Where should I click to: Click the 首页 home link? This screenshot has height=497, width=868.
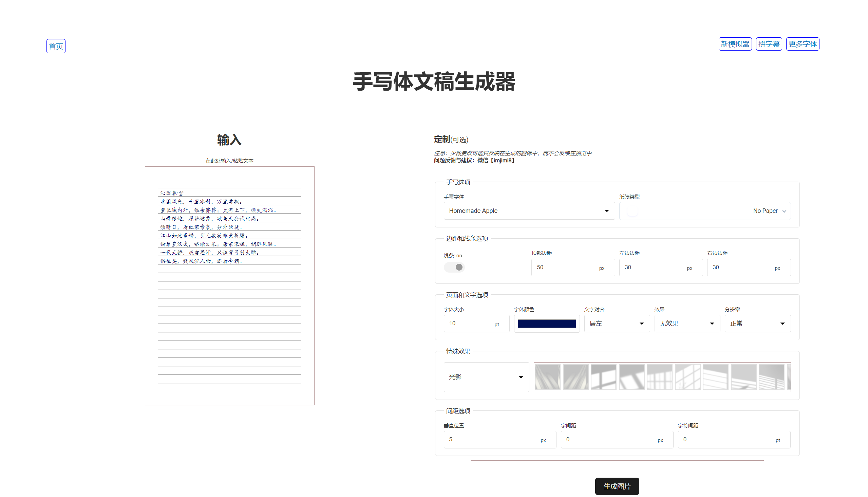(x=56, y=46)
